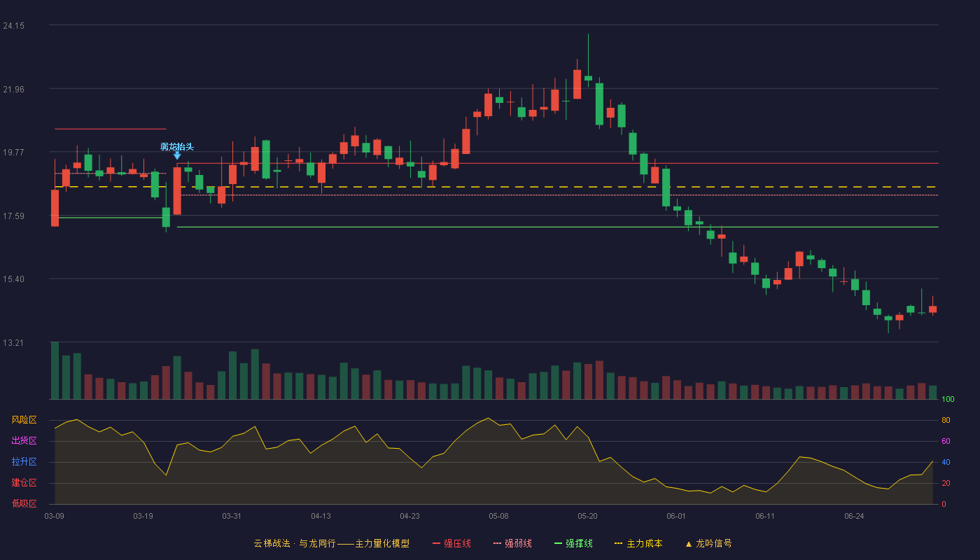The width and height of the screenshot is (980, 560).
Task: Click the 风险区 zone label
Action: point(24,420)
